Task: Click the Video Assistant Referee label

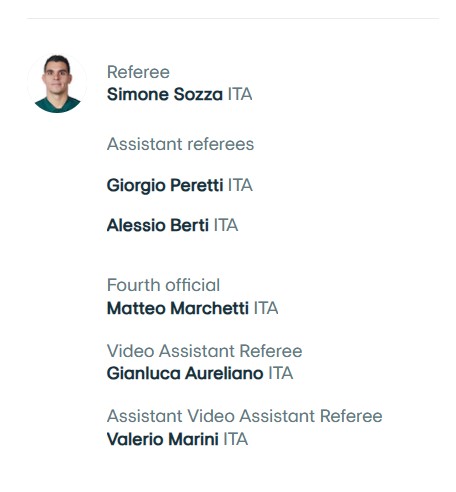Action: pyautogui.click(x=204, y=351)
